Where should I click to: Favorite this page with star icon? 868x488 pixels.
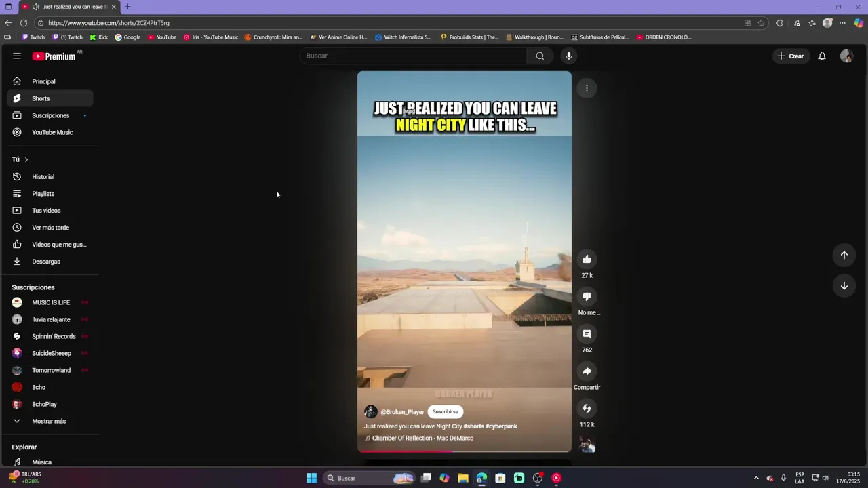(x=762, y=23)
